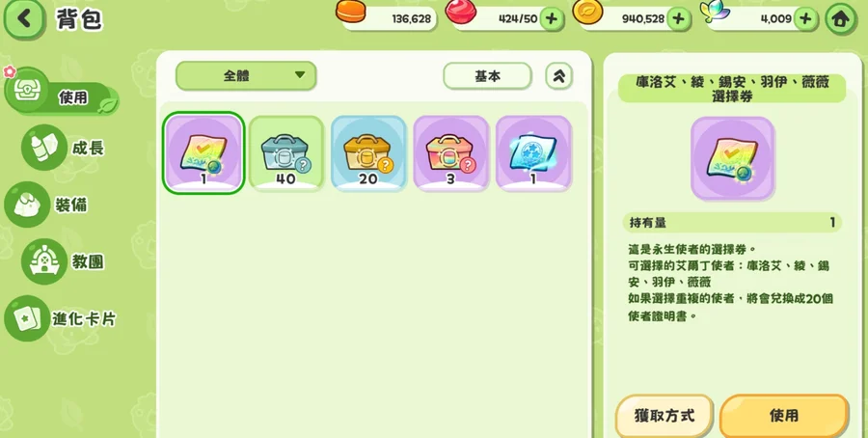Select the rainbow selection ticket item
This screenshot has width=868, height=438.
[x=203, y=152]
